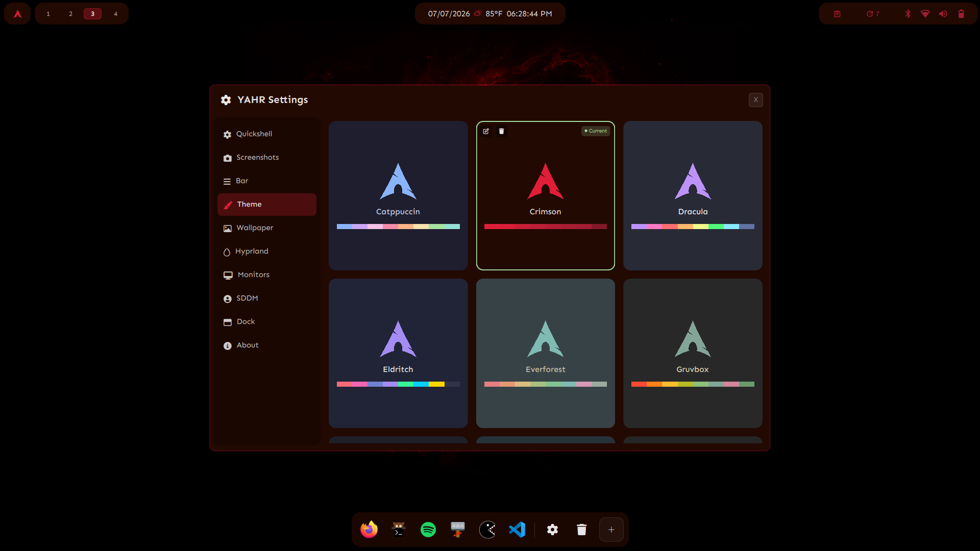
Task: Click the Crimson color palette strip
Action: (545, 227)
